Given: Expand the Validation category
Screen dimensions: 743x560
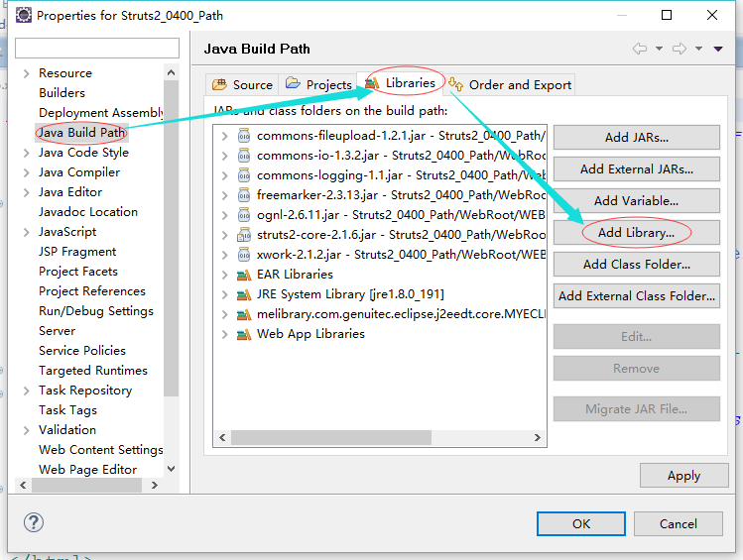Looking at the screenshot, I should pos(27,430).
